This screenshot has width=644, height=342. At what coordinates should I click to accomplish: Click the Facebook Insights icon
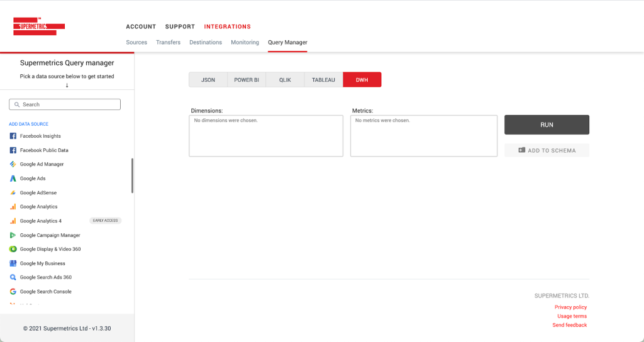tap(13, 136)
